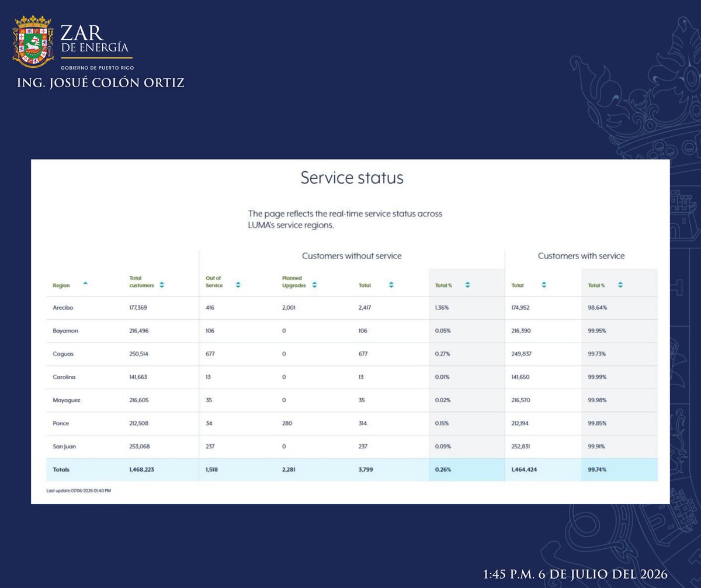Screen dimensions: 701x588
Task: Select the Mayaguez region row
Action: (352, 400)
